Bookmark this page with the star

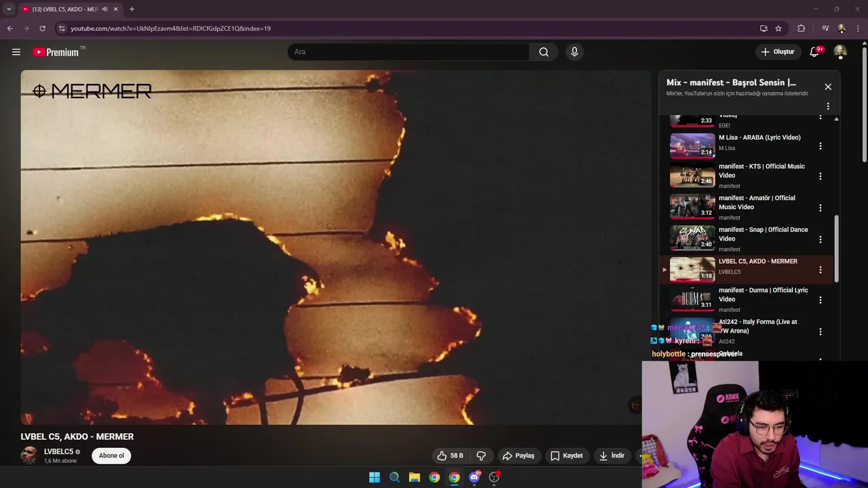tap(778, 28)
